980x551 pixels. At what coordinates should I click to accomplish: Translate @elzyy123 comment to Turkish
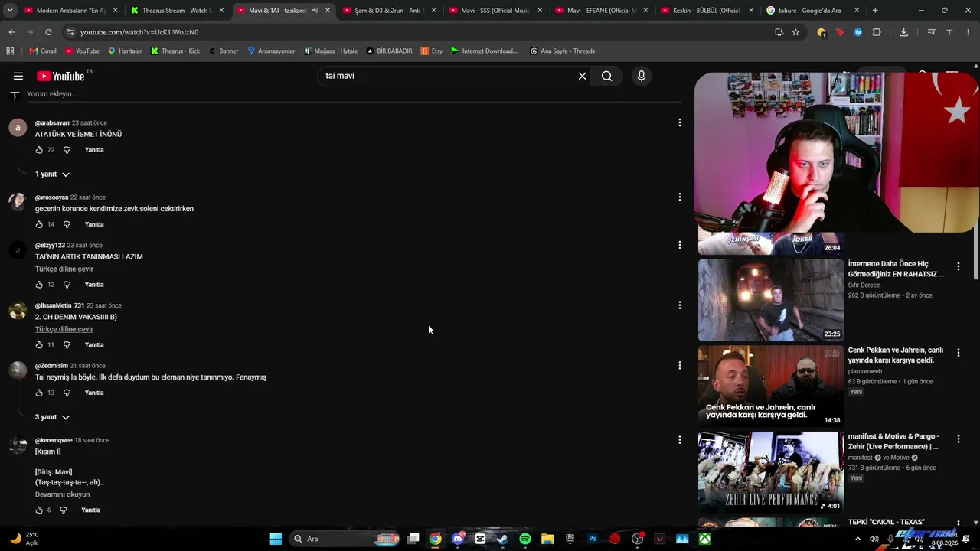pos(64,269)
